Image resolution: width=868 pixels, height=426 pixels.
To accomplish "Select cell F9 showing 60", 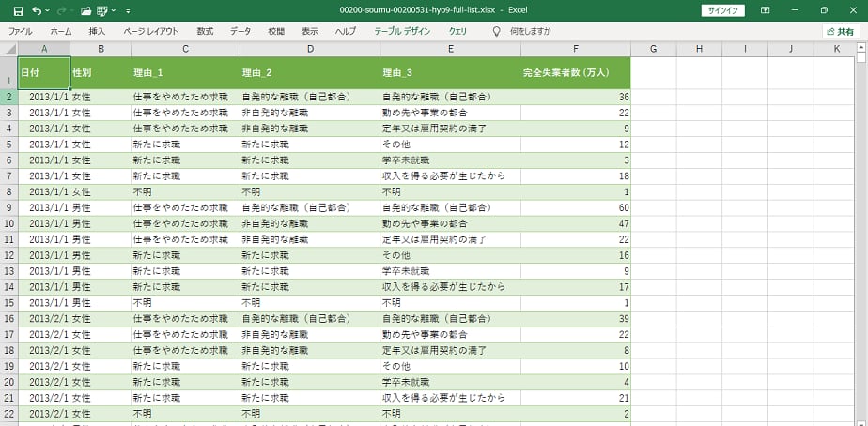I will pos(576,208).
